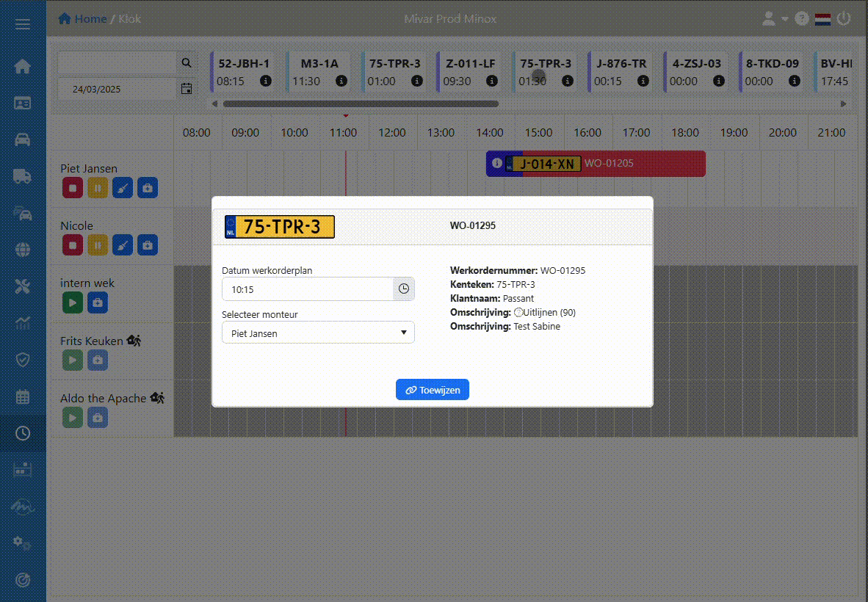This screenshot has width=868, height=602.
Task: Click the horizontal scrollbar above the timeline
Action: (x=360, y=104)
